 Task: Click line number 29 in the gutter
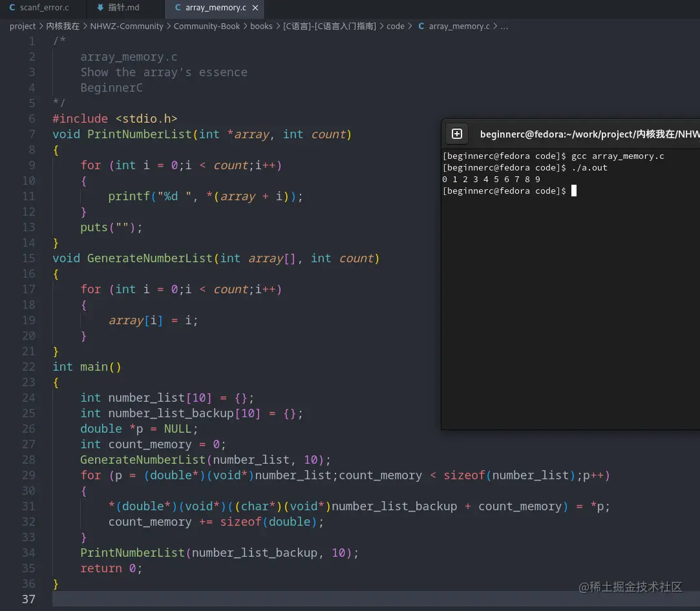click(x=28, y=475)
